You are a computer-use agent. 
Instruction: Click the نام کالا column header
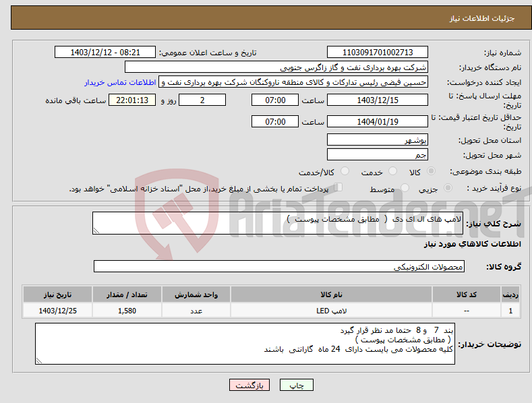coord(332,294)
